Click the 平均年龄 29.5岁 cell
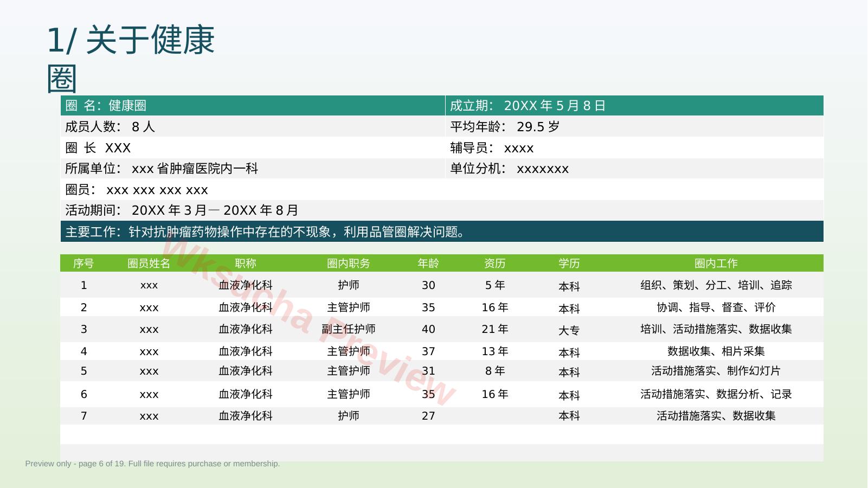The height and width of the screenshot is (488, 868). [x=634, y=126]
